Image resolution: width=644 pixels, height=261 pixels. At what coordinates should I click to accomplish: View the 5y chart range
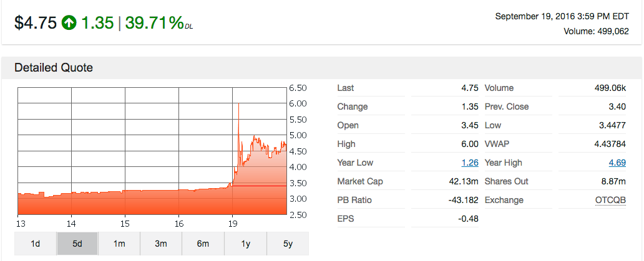coord(288,244)
